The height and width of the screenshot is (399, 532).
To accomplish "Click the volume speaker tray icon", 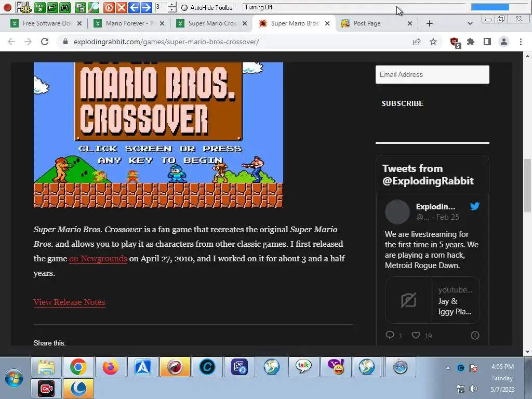I will point(473,389).
